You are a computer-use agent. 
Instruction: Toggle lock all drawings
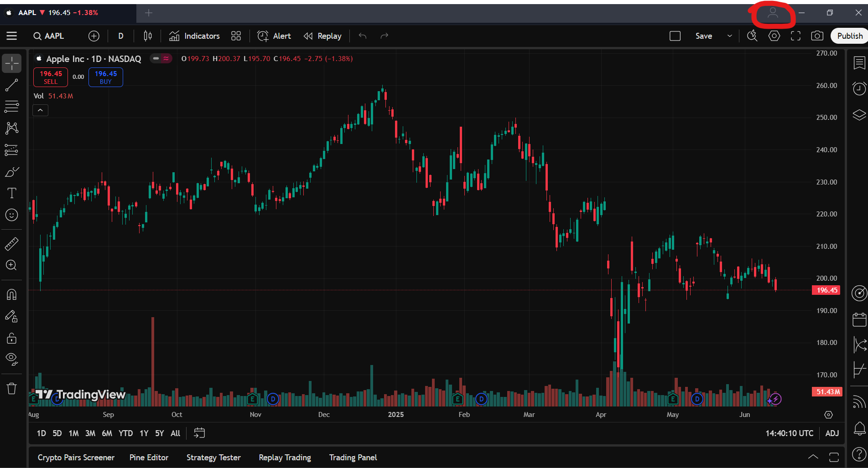pyautogui.click(x=12, y=338)
